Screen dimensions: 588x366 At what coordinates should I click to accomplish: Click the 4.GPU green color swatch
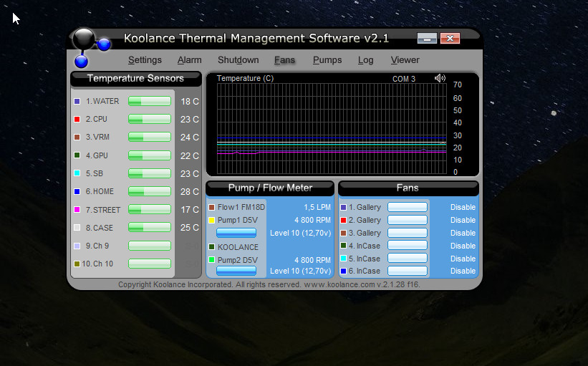coord(77,155)
